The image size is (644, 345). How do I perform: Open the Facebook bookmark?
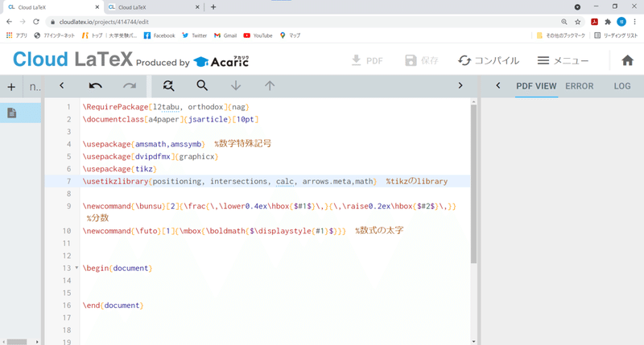[159, 35]
